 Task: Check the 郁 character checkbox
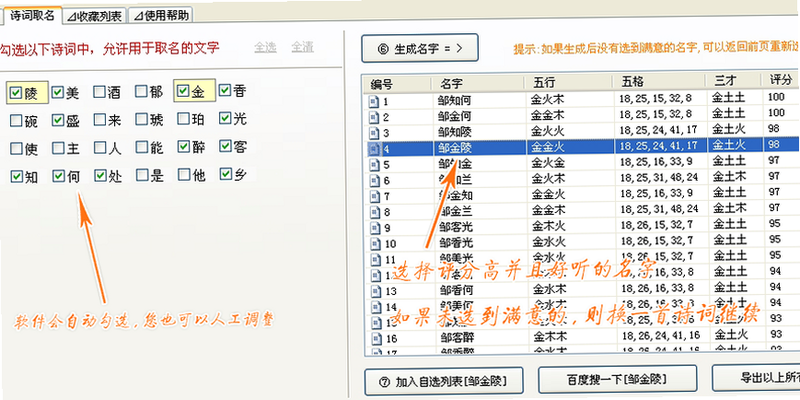point(141,91)
